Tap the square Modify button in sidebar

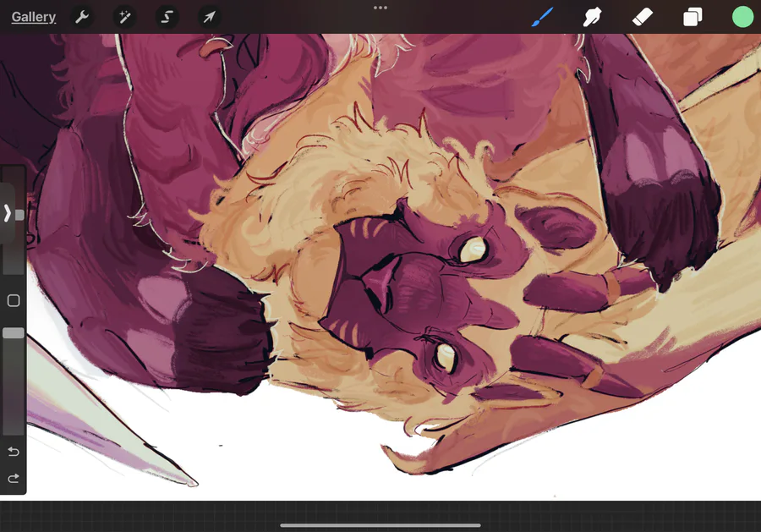point(14,300)
